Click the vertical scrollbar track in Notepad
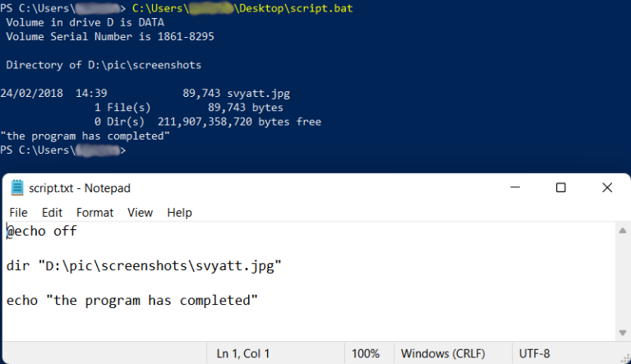This screenshot has width=631, height=364. coord(624,281)
